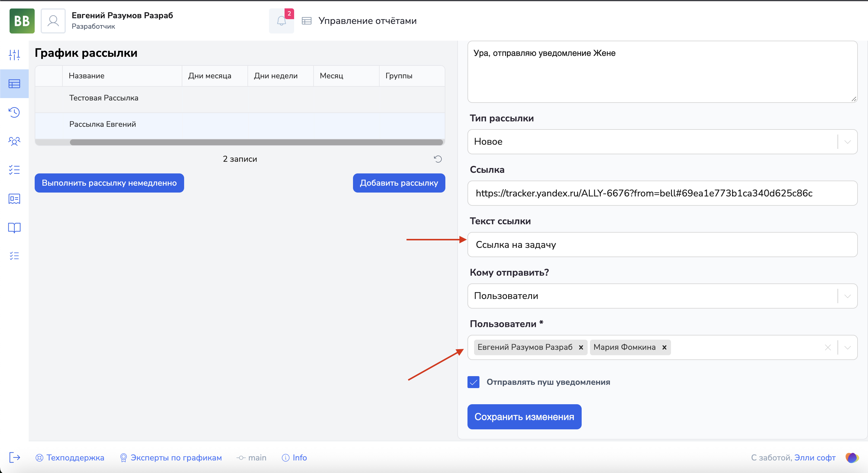The width and height of the screenshot is (868, 473).
Task: Toggle the 'Отправлять пуш уведомления' checkbox
Action: coord(473,382)
